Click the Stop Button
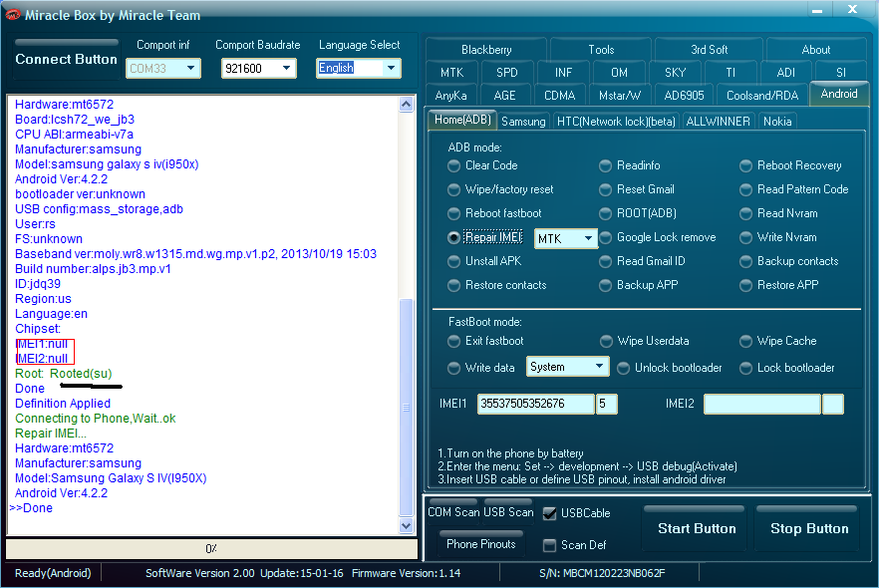Viewport: 879px width, 588px height. [x=809, y=528]
